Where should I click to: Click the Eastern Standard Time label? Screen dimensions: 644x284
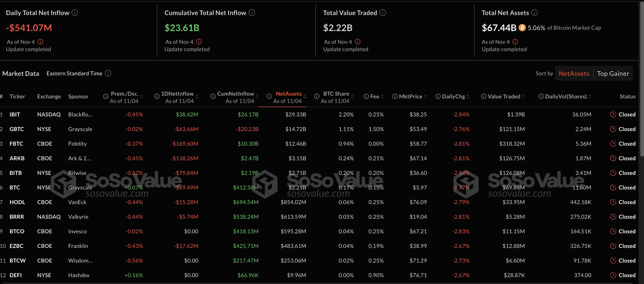click(x=74, y=73)
